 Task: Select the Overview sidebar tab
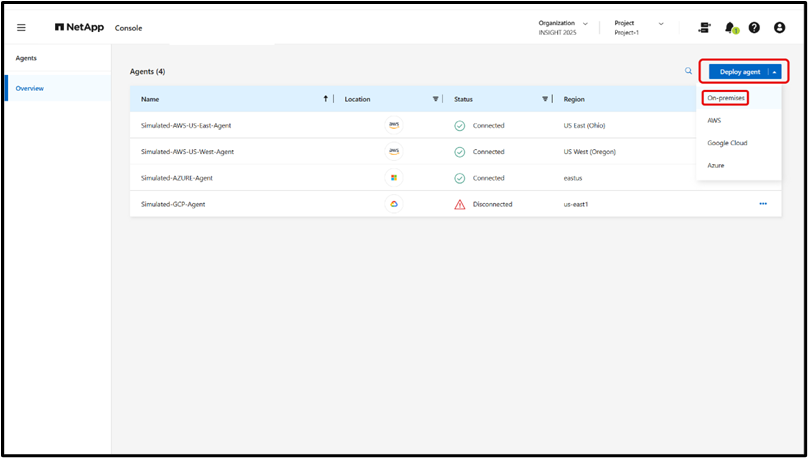[58, 88]
